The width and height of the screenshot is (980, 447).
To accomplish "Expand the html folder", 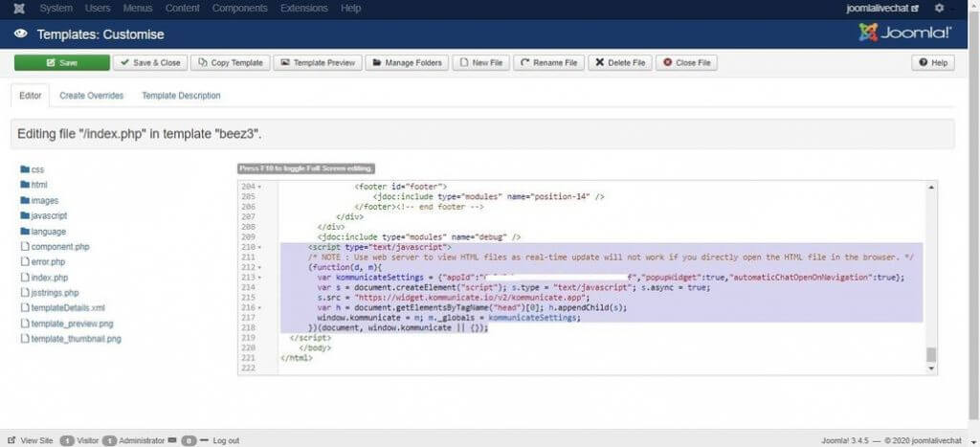I will pos(33,185).
